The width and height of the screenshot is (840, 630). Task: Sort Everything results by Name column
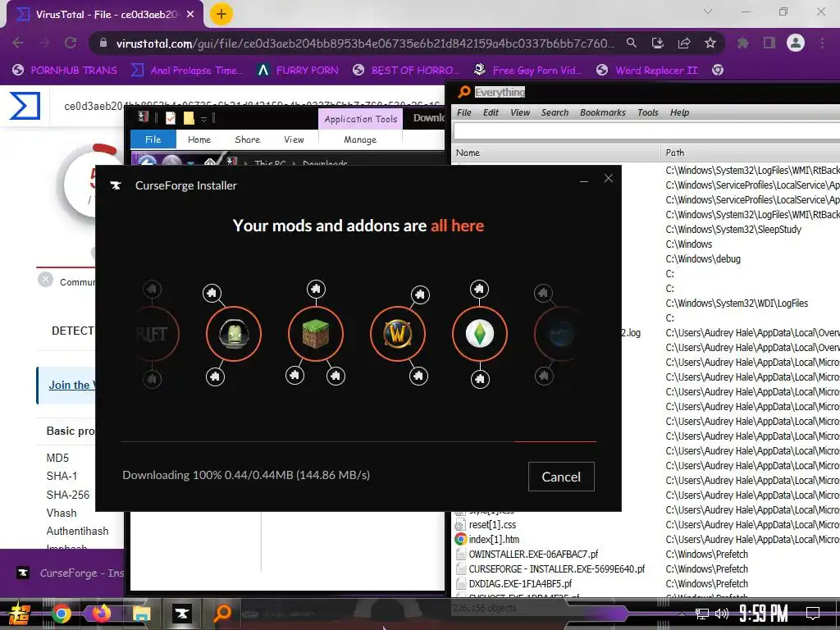[x=556, y=153]
